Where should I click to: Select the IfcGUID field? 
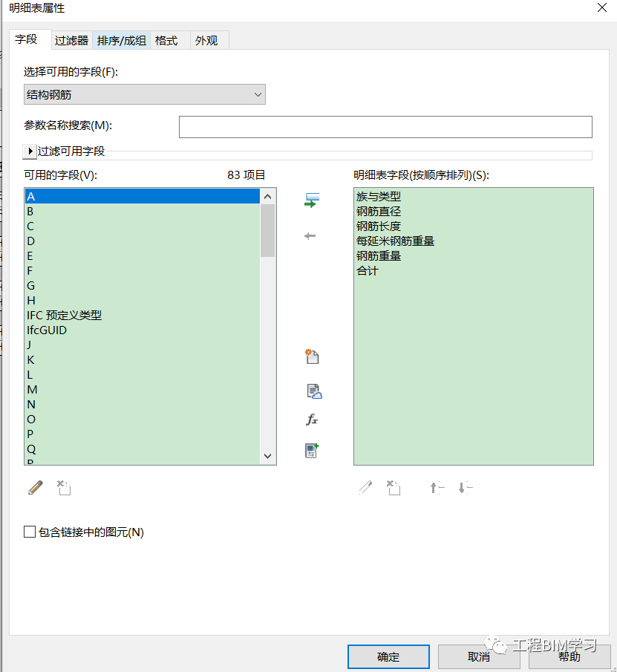click(143, 330)
